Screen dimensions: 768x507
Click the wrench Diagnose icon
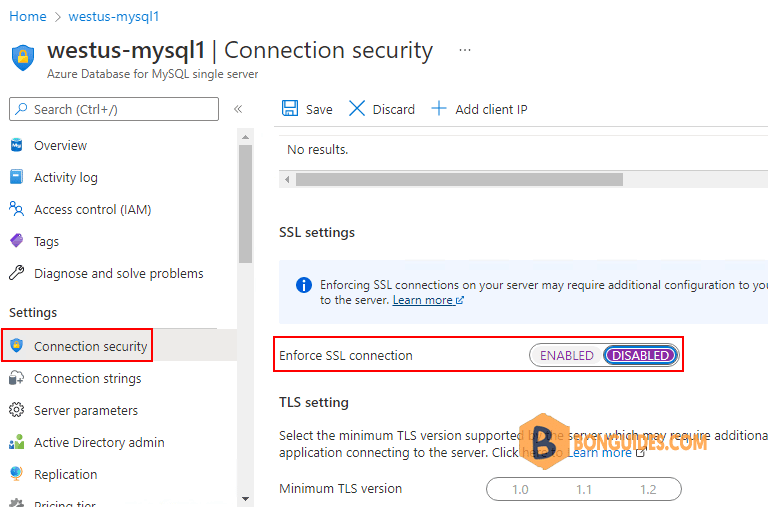17,273
